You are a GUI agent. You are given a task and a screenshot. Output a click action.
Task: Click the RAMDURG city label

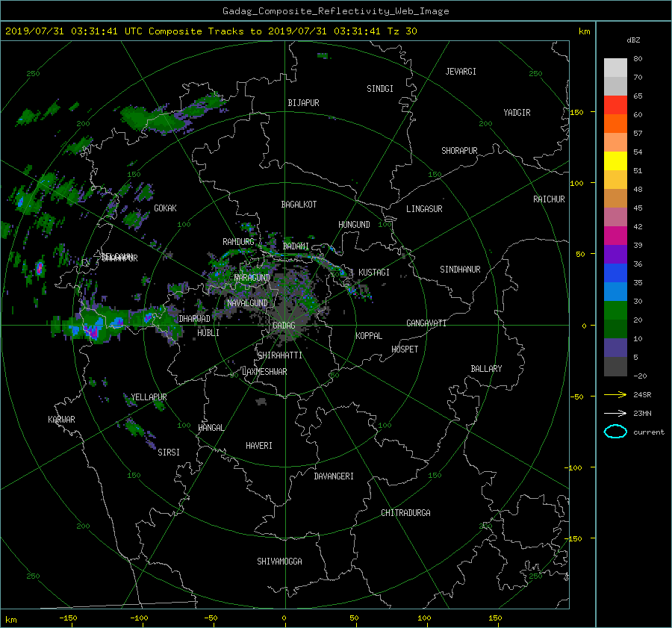click(x=238, y=242)
